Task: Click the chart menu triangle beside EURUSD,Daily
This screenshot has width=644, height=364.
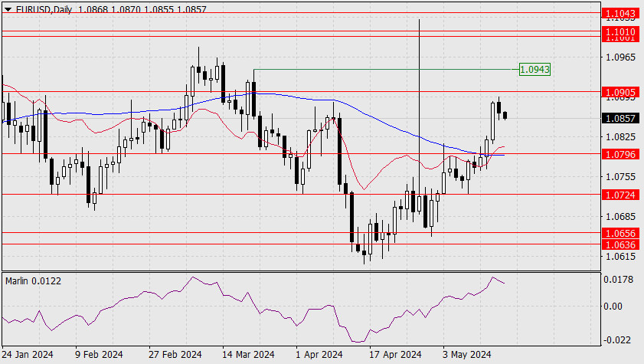Action: point(8,9)
